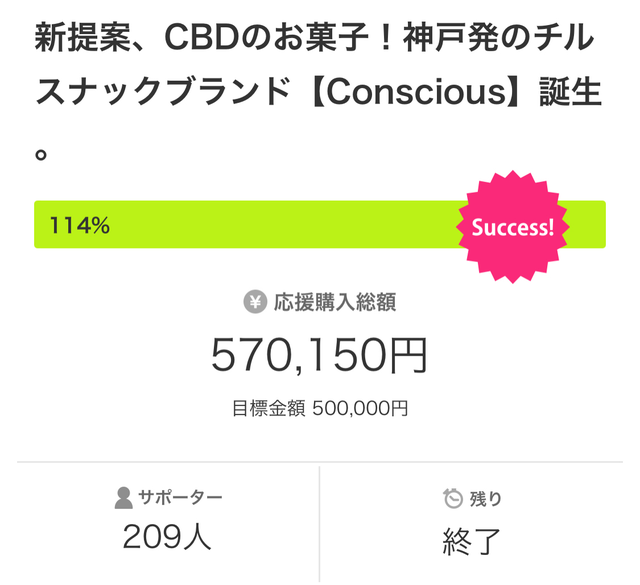
Task: Click the 570,150円 total amount
Action: coord(319,355)
